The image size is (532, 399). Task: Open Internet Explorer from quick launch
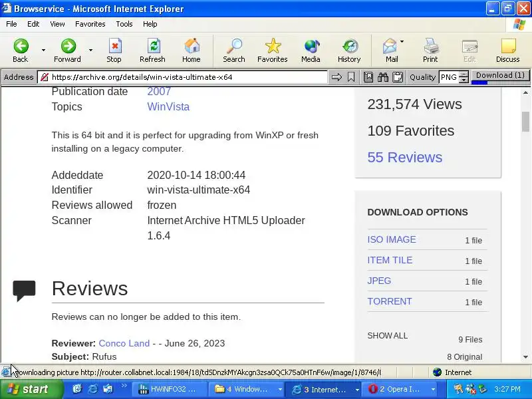point(92,389)
